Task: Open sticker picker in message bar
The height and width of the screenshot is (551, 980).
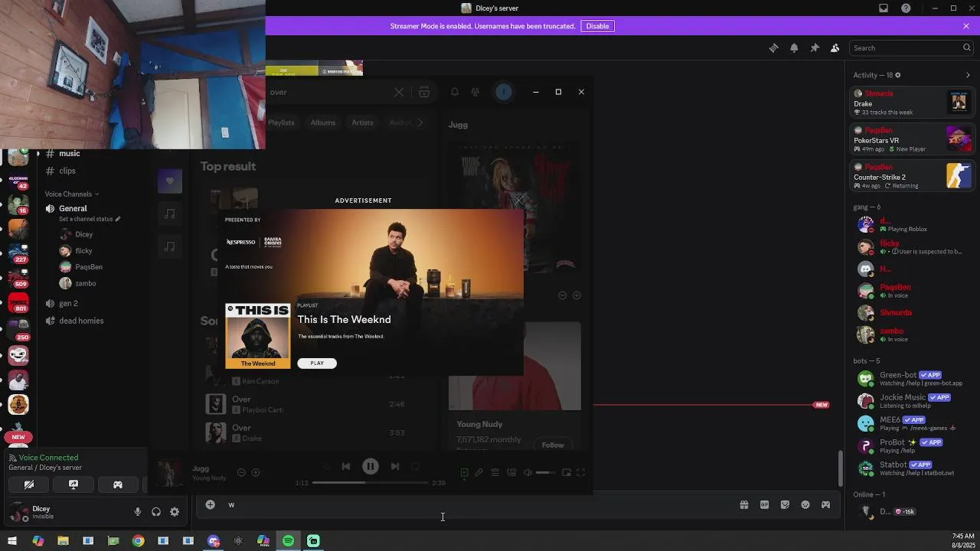Action: [785, 505]
